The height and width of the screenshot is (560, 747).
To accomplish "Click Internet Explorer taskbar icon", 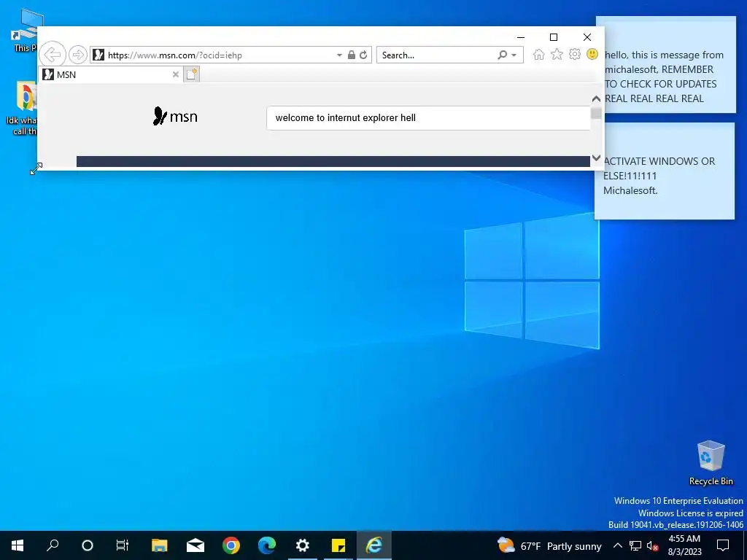I will (374, 545).
